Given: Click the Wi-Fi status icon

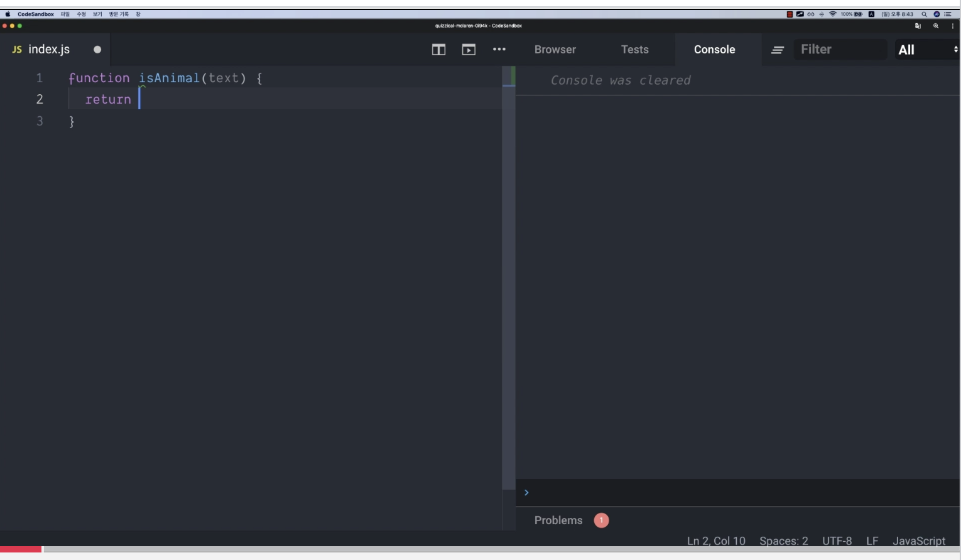Looking at the screenshot, I should (x=833, y=14).
